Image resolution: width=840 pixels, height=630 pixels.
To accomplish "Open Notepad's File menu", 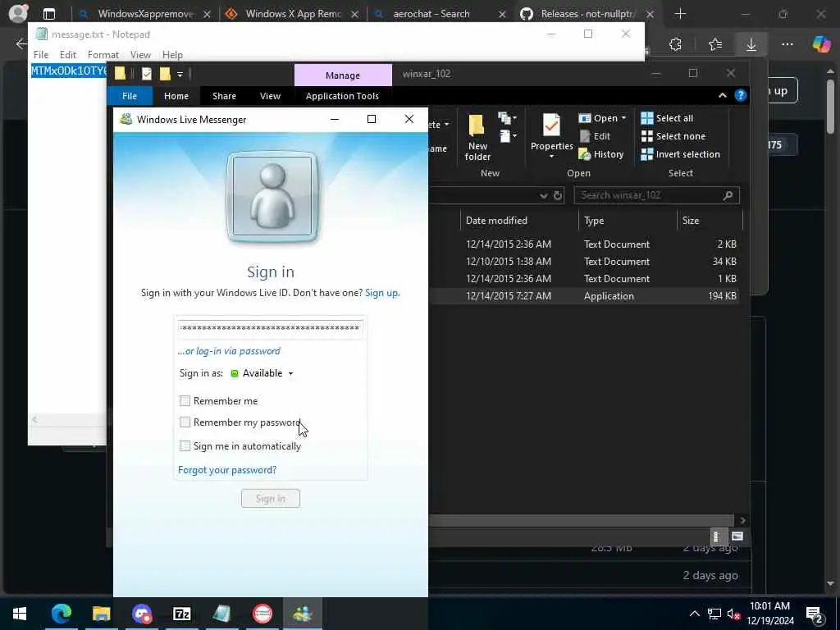I will [x=41, y=55].
